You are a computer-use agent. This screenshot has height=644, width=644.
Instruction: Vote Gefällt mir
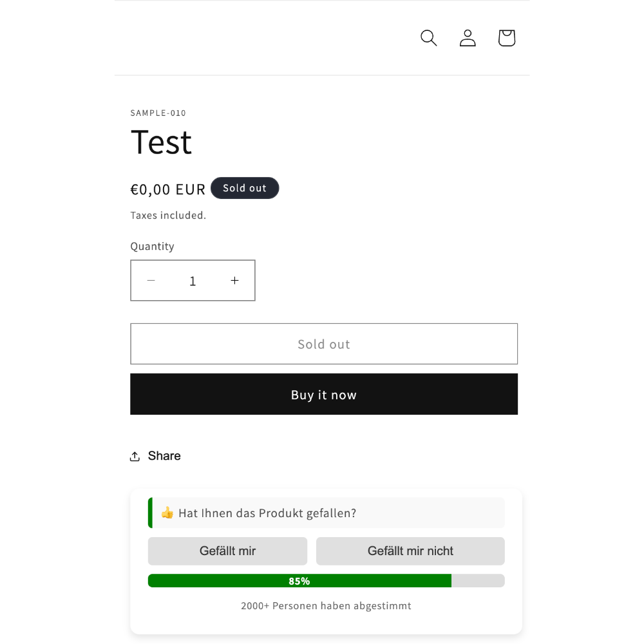point(227,551)
